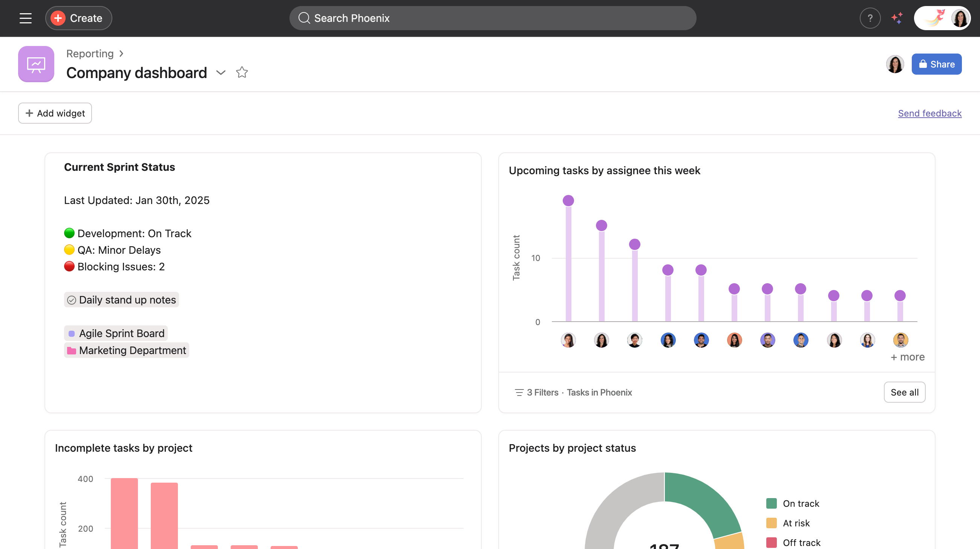Click the Share button
Image resolution: width=980 pixels, height=549 pixels.
pyautogui.click(x=936, y=64)
